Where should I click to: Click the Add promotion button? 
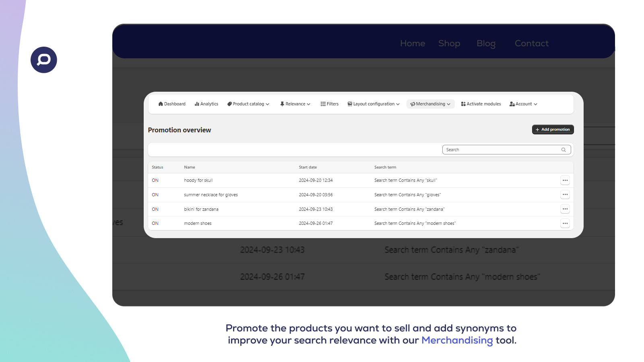553,130
